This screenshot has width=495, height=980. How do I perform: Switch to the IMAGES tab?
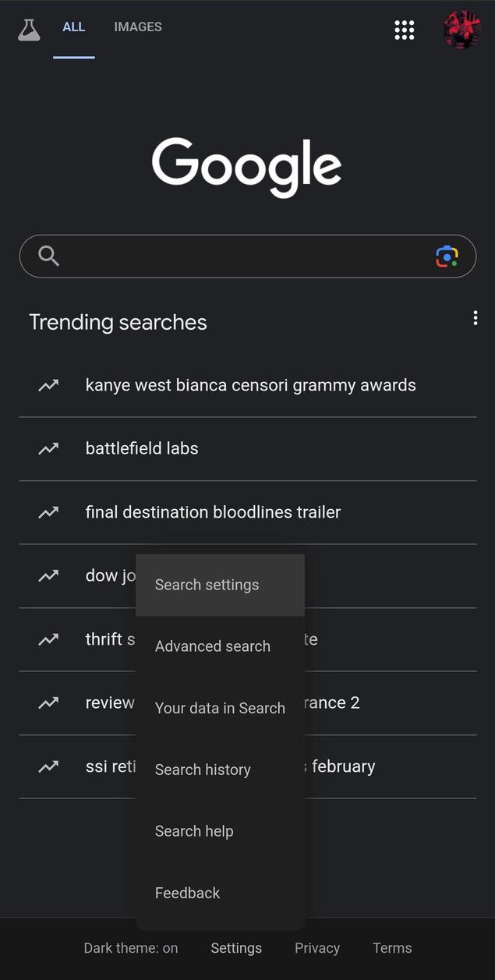(138, 27)
